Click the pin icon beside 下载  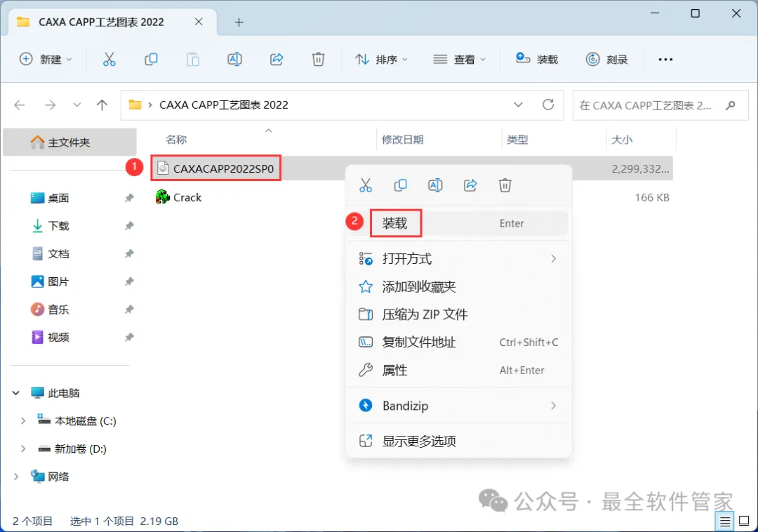pos(129,226)
